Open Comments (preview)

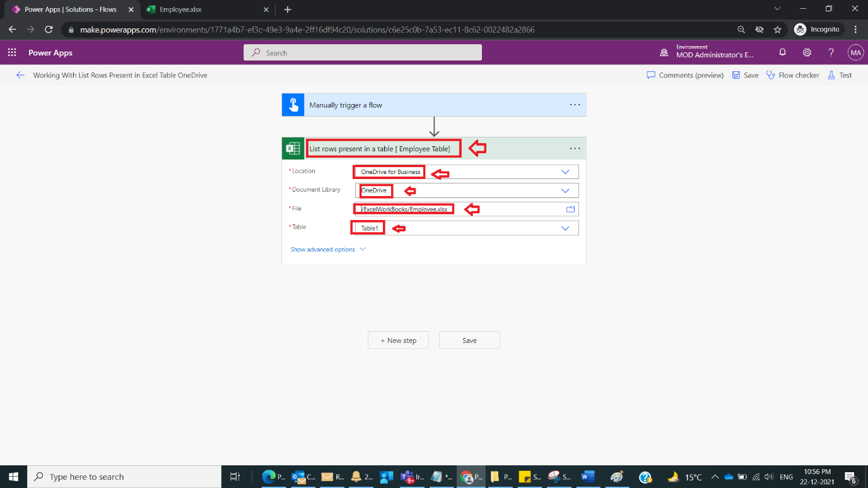pyautogui.click(x=684, y=75)
